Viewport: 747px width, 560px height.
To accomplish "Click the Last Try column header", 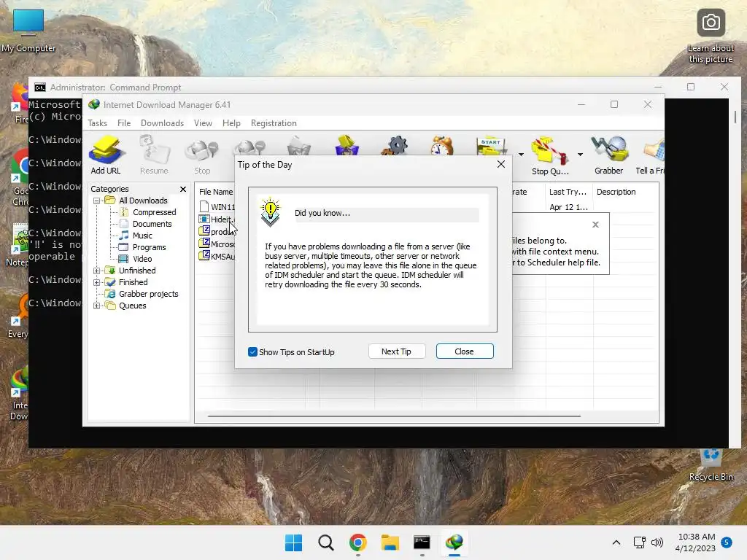I will click(x=568, y=192).
